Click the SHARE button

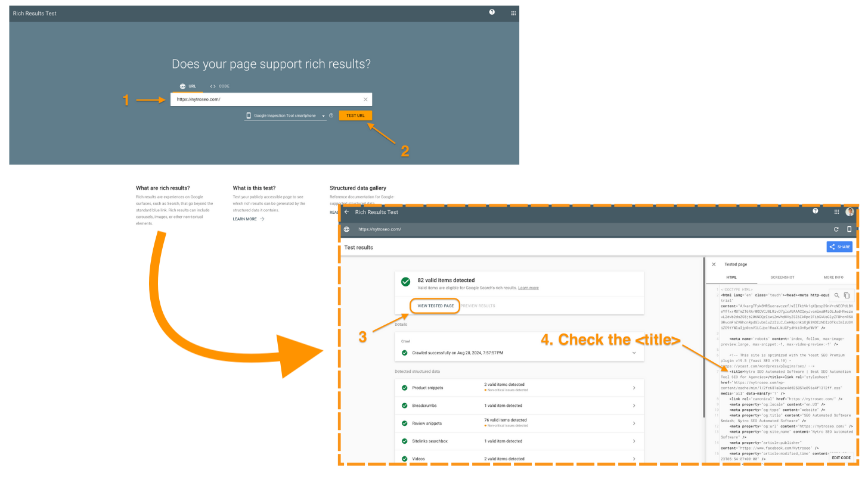click(839, 247)
